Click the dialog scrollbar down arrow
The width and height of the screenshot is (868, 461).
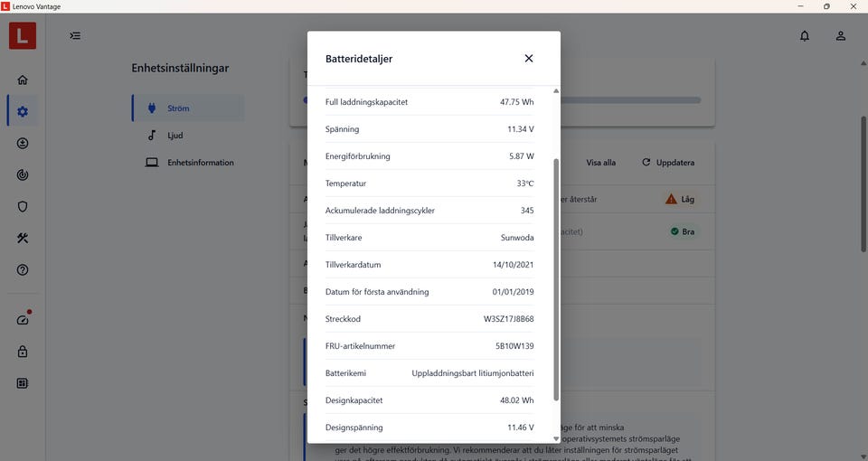point(556,438)
